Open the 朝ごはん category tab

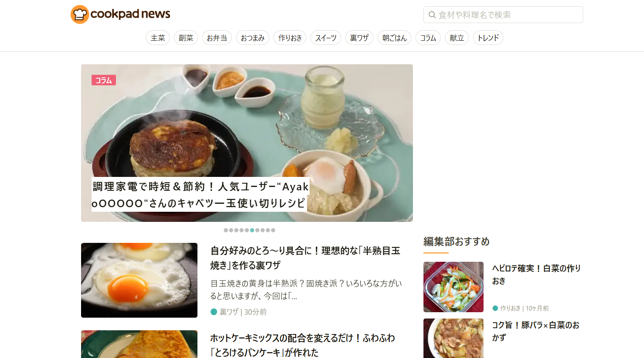coord(394,38)
